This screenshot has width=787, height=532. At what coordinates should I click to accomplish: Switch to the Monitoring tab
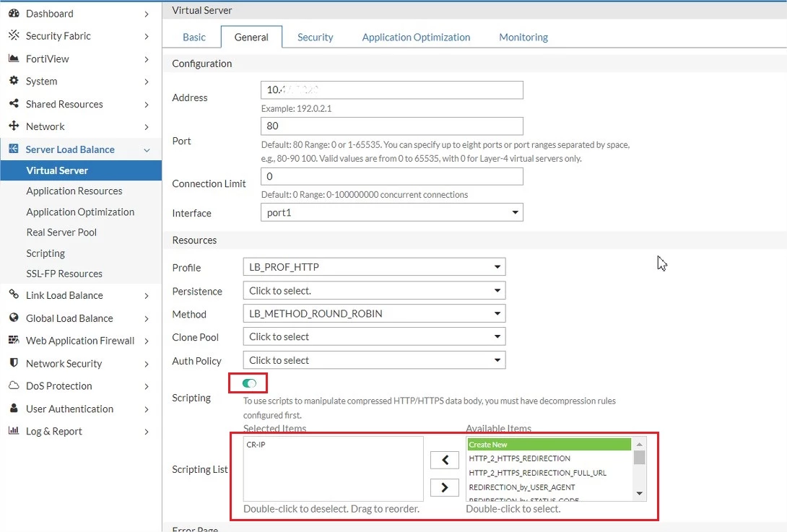(523, 37)
